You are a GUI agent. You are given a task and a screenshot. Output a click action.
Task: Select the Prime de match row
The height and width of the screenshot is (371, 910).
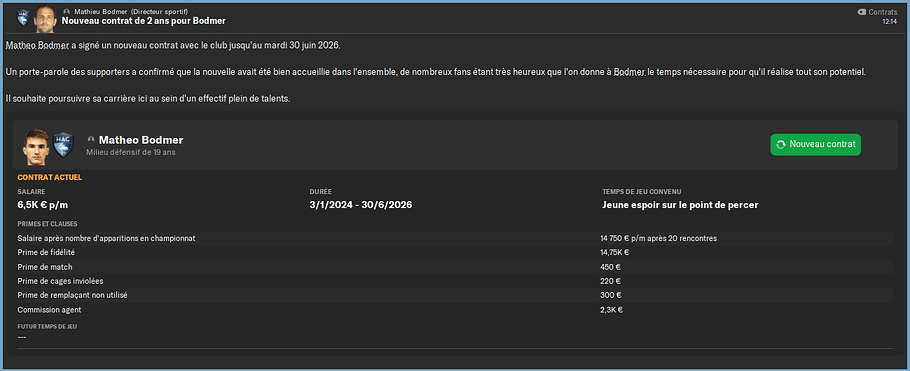[455, 267]
